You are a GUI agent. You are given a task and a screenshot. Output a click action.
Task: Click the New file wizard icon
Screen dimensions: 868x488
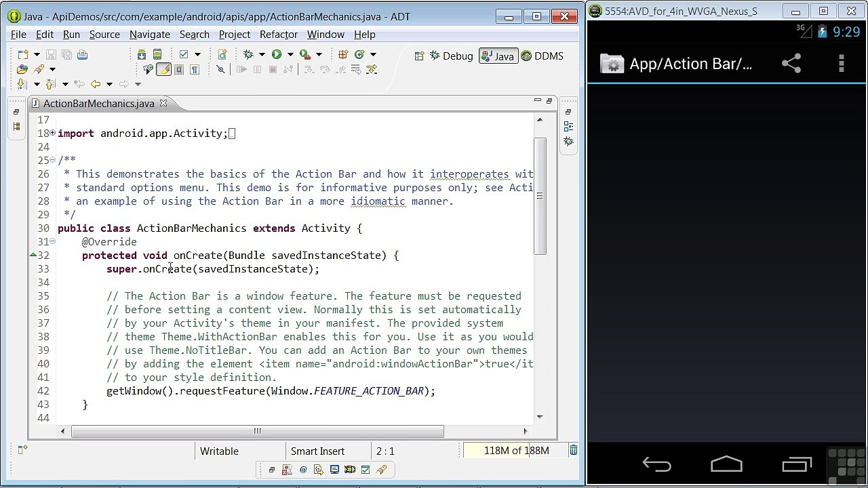(x=23, y=55)
